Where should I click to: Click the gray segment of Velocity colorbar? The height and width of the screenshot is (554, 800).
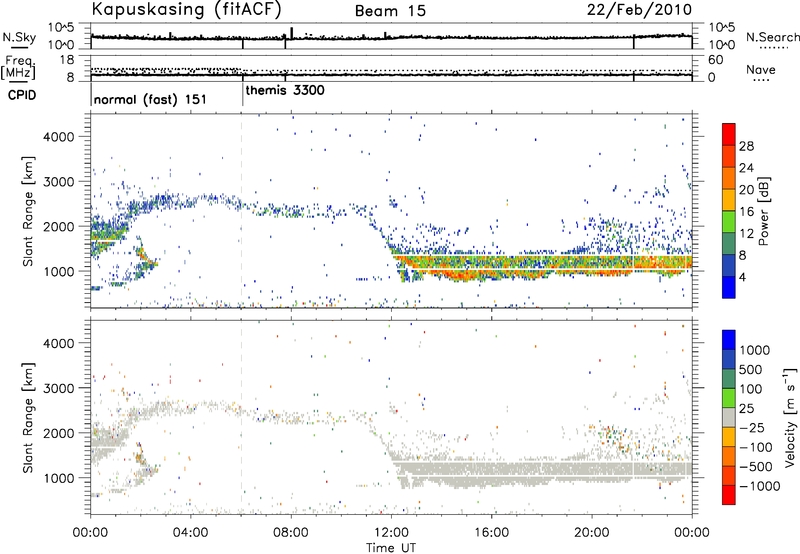[729, 417]
